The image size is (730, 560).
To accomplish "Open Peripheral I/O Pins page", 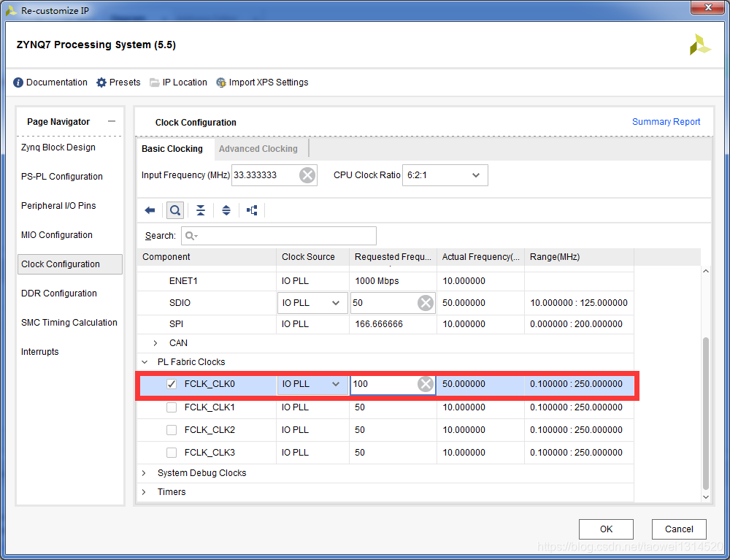I will tap(58, 206).
